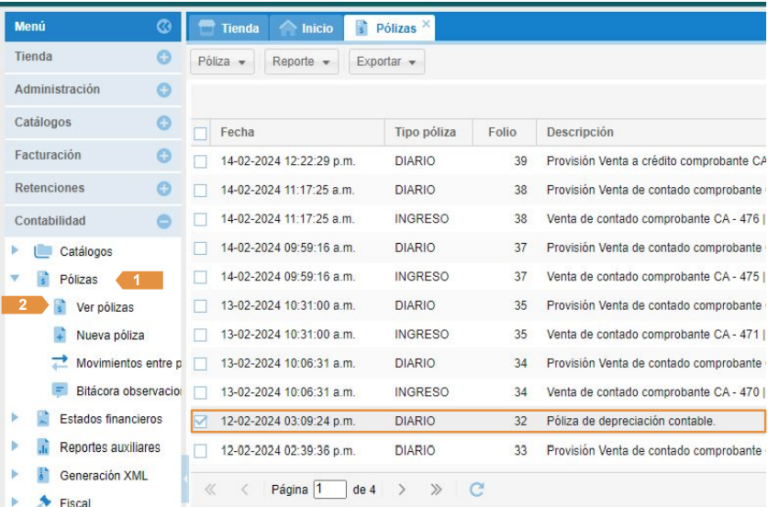Switch to the Tienda tab
Viewport: 768px width, 507px height.
point(229,29)
